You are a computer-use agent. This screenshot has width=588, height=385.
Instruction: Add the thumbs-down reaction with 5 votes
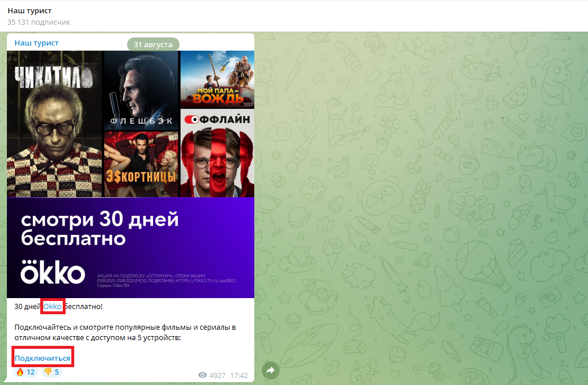click(x=51, y=372)
